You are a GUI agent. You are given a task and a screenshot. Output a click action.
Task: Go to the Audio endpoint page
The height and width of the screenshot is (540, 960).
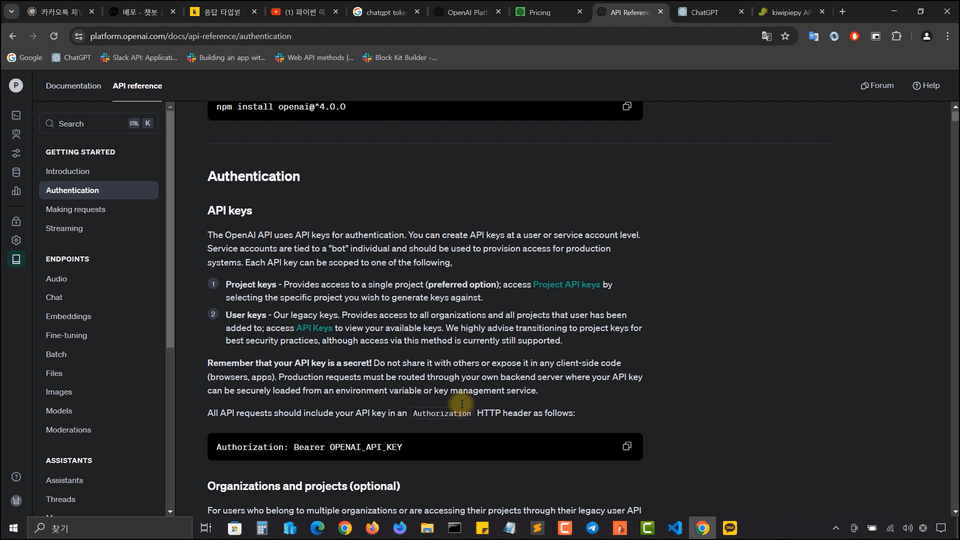(56, 279)
